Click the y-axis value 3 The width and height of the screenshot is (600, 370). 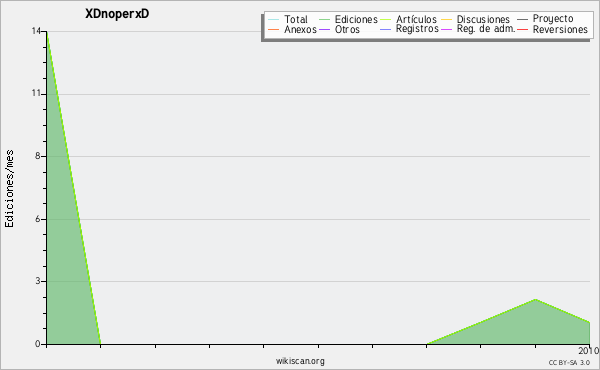[38, 281]
